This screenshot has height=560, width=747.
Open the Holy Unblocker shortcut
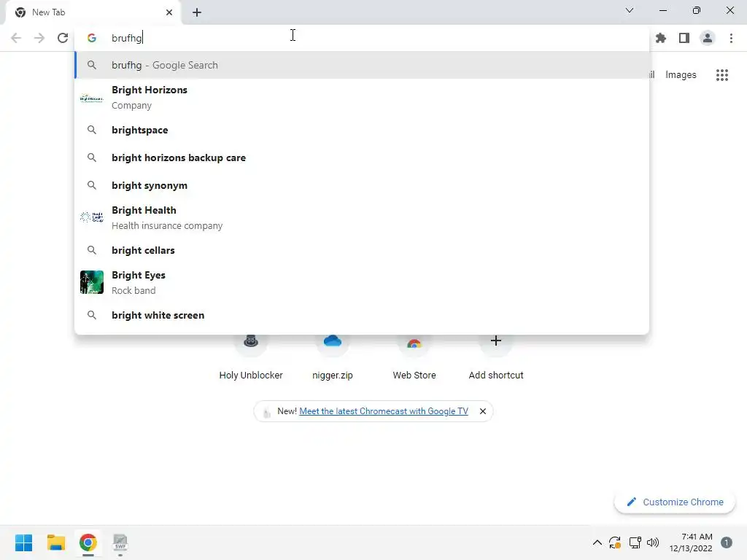click(251, 356)
